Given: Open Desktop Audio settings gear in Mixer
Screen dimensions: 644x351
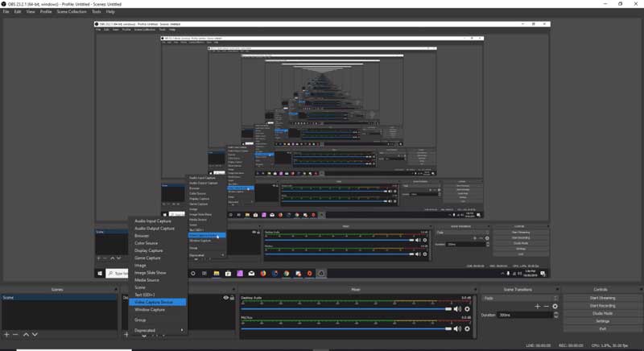Looking at the screenshot, I should click(467, 309).
